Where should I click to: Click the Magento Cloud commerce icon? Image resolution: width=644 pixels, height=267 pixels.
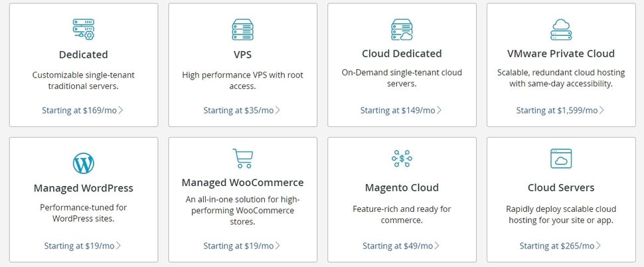click(402, 159)
